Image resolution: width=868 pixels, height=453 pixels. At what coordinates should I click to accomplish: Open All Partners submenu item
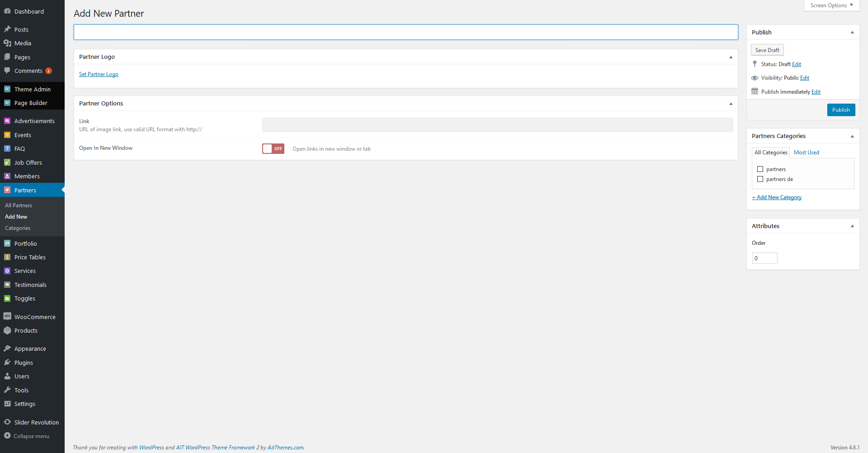pos(19,205)
